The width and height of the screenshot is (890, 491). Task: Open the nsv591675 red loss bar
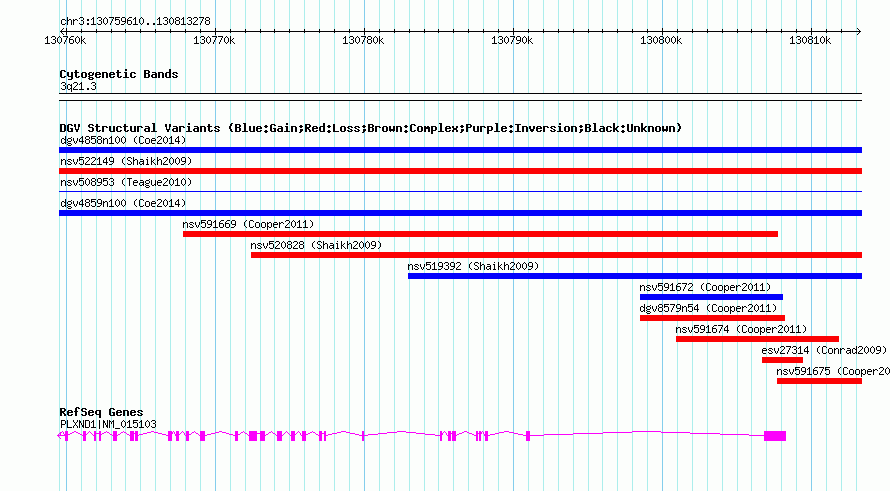coord(819,381)
